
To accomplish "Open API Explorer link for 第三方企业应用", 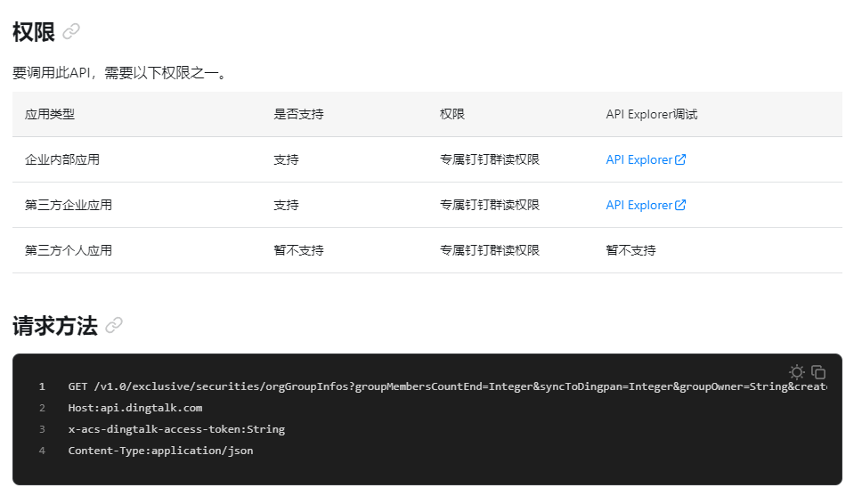I will (638, 205).
